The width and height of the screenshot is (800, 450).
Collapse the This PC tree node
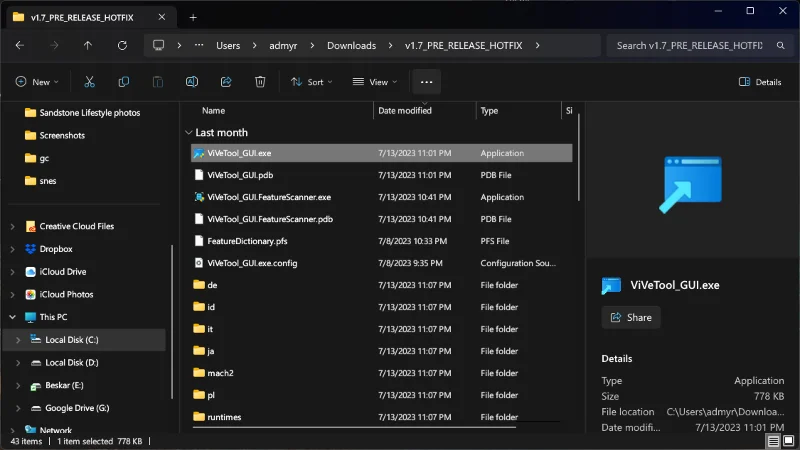13,317
